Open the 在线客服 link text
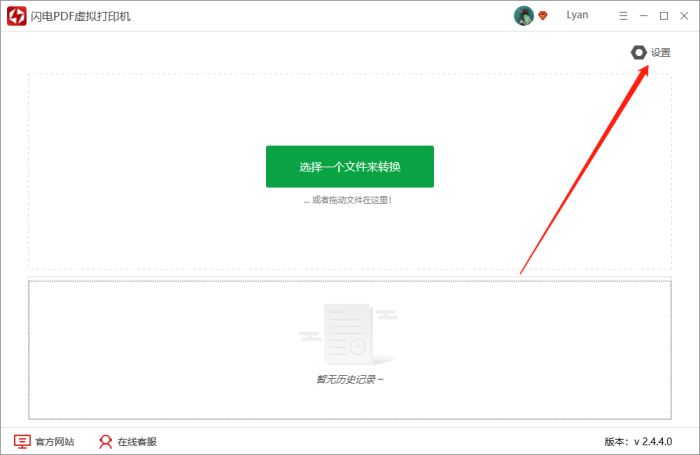The width and height of the screenshot is (700, 455). 137,442
